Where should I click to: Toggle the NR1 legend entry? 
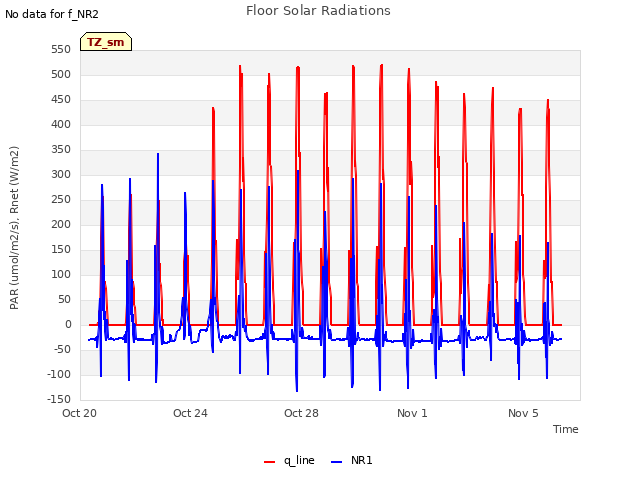[351, 461]
